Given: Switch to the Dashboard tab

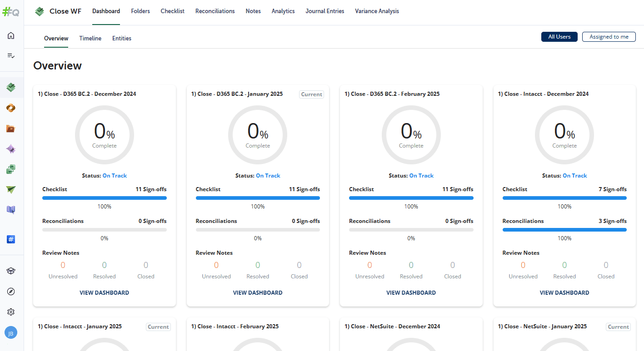Looking at the screenshot, I should (x=106, y=11).
